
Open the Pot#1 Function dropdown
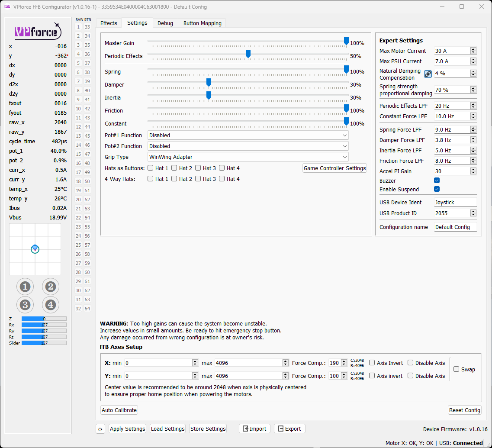click(247, 135)
